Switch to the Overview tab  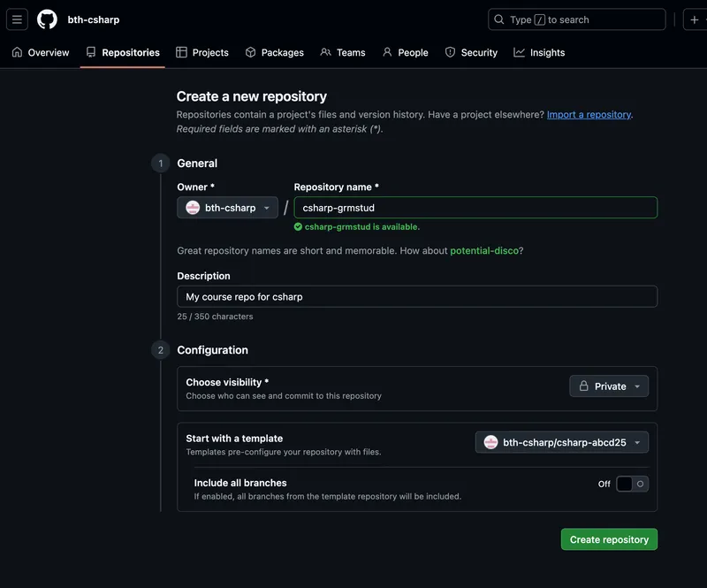pyautogui.click(x=41, y=53)
